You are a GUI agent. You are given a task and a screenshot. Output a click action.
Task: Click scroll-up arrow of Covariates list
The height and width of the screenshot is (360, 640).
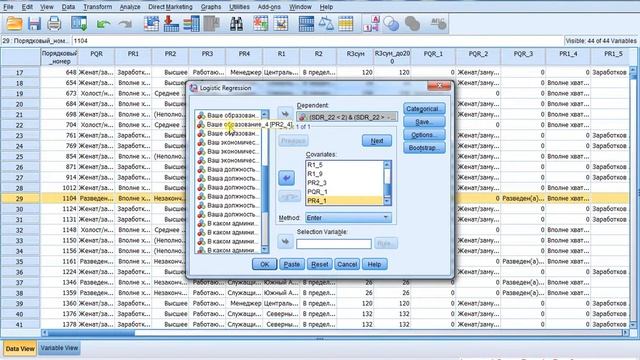pyautogui.click(x=387, y=164)
